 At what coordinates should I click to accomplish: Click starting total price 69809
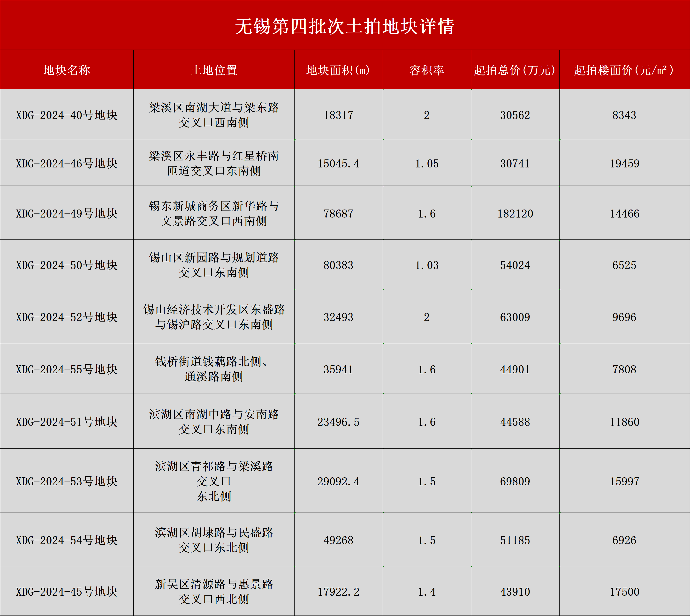[515, 482]
